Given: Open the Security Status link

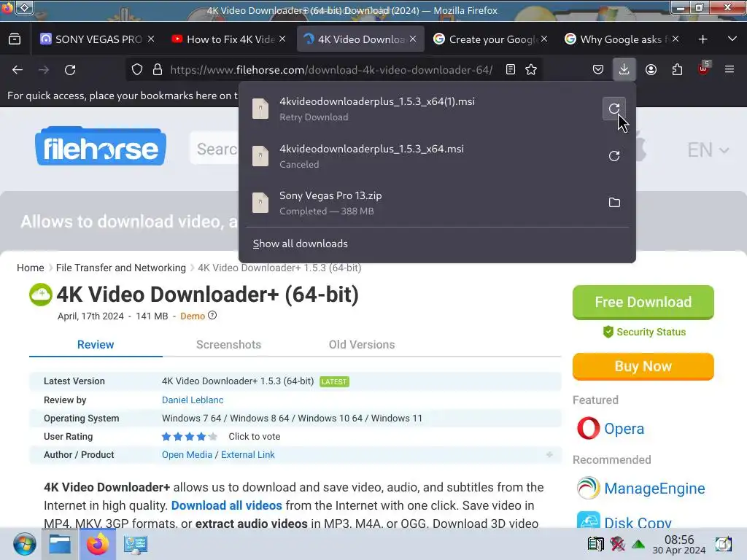Looking at the screenshot, I should pyautogui.click(x=645, y=332).
